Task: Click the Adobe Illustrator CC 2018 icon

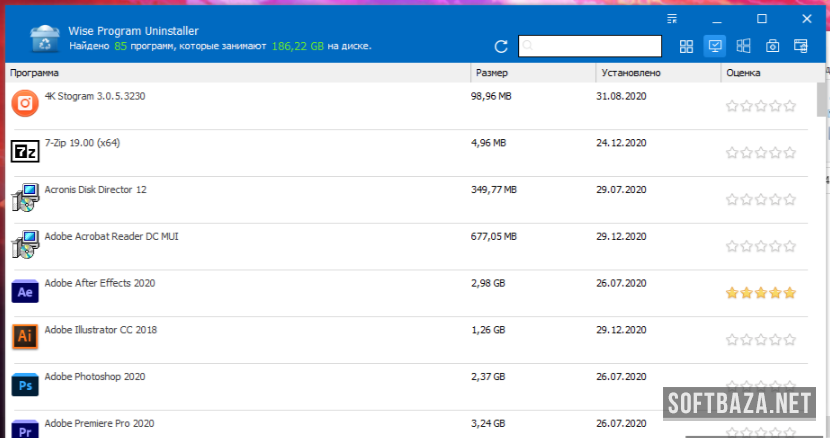Action: click(x=25, y=337)
